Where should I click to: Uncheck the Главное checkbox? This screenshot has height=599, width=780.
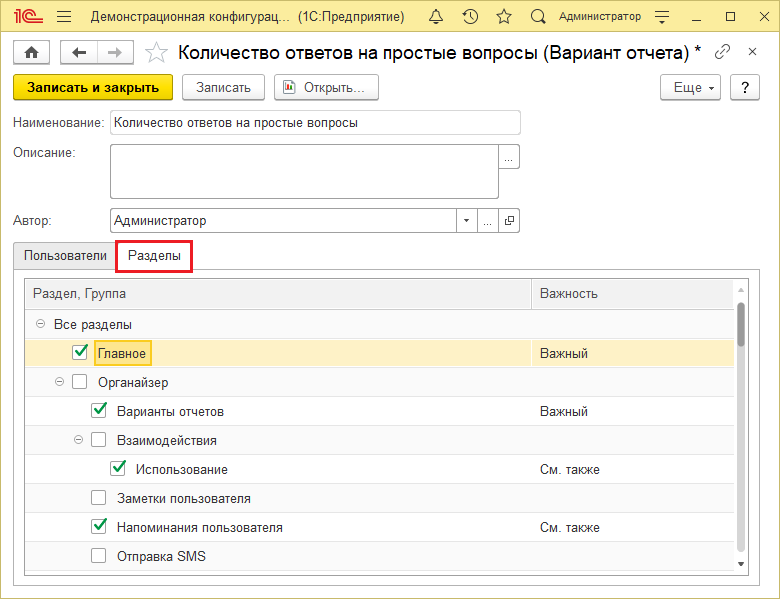click(80, 352)
